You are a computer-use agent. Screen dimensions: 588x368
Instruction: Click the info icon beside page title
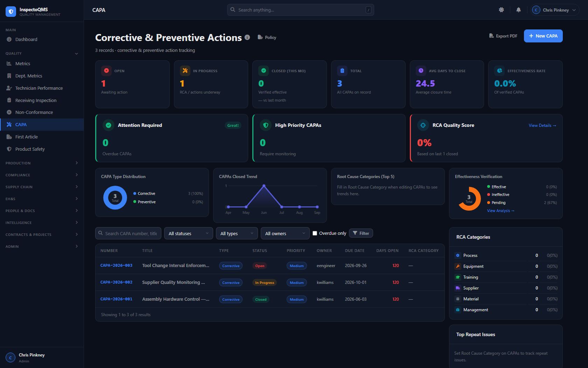pyautogui.click(x=247, y=37)
